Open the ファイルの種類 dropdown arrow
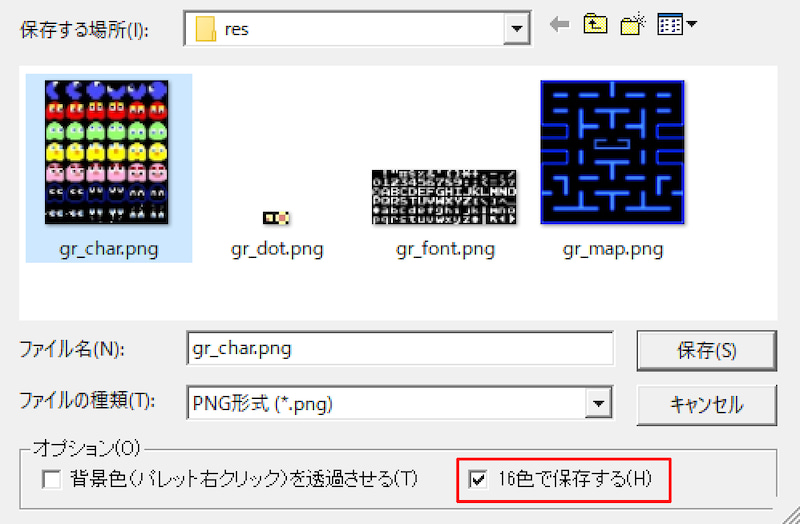This screenshot has height=524, width=800. point(598,403)
